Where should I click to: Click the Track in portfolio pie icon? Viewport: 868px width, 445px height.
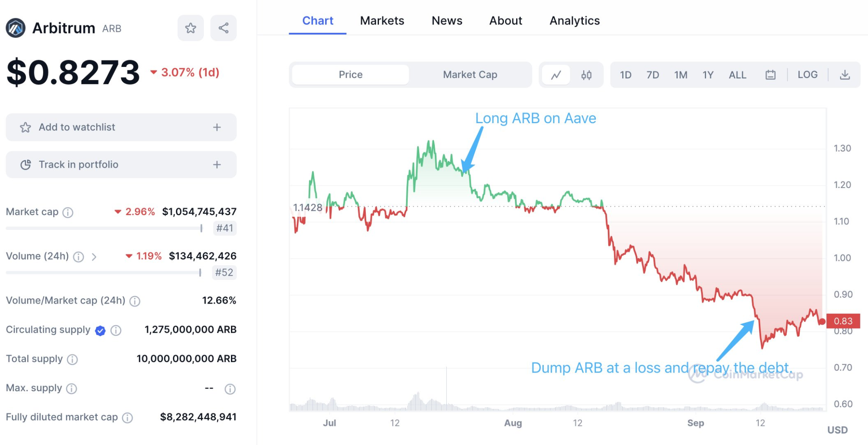(x=26, y=165)
